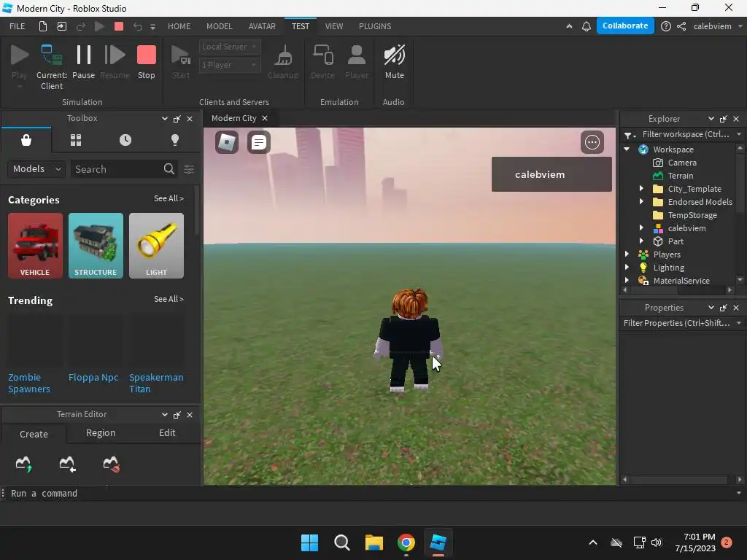Open the Toolbox search filter options

(189, 169)
